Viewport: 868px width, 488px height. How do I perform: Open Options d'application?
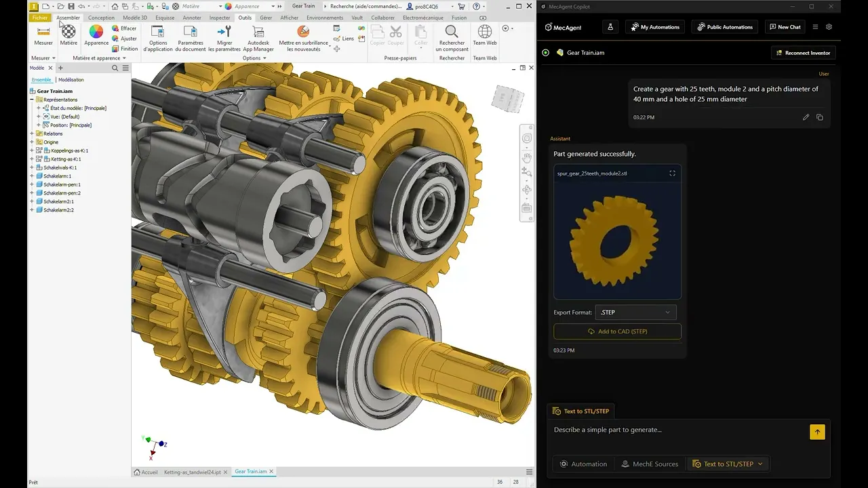tap(158, 39)
